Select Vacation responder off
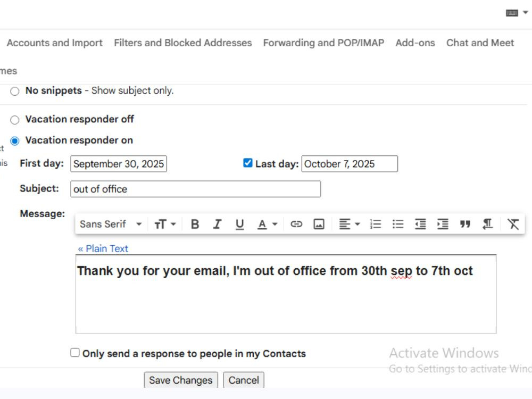The image size is (532, 399). [14, 120]
